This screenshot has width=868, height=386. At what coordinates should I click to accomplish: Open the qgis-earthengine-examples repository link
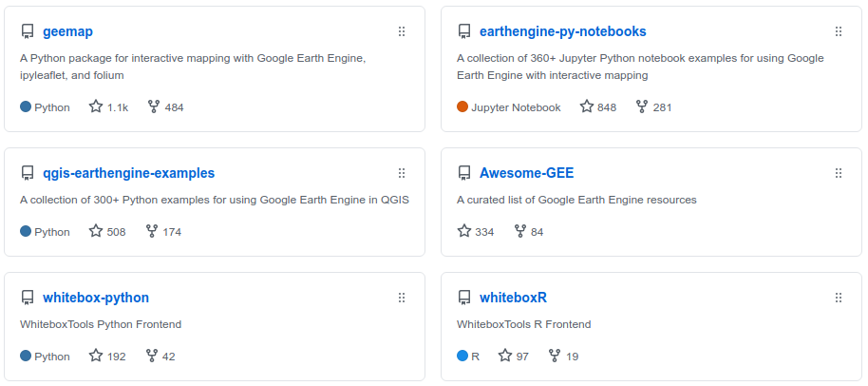[x=128, y=173]
